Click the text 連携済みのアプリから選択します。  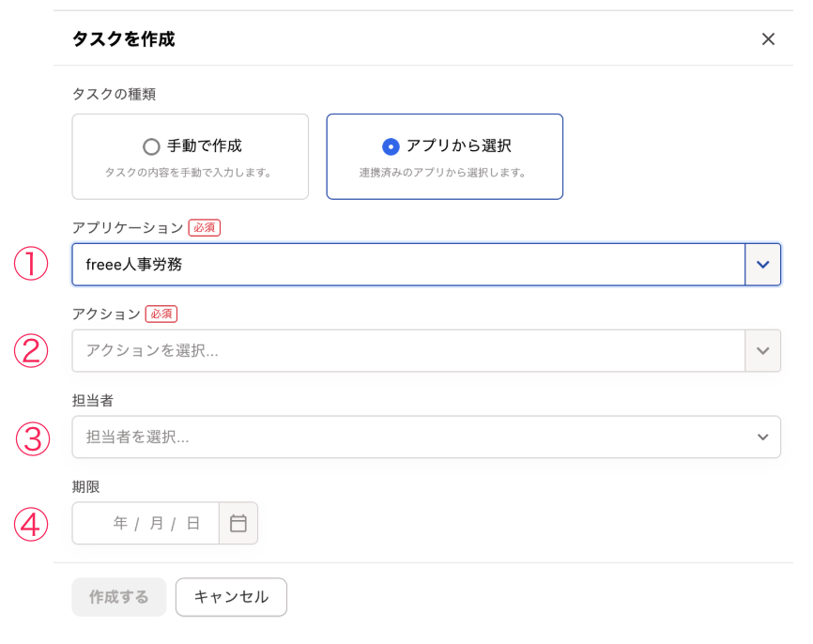pos(443,172)
